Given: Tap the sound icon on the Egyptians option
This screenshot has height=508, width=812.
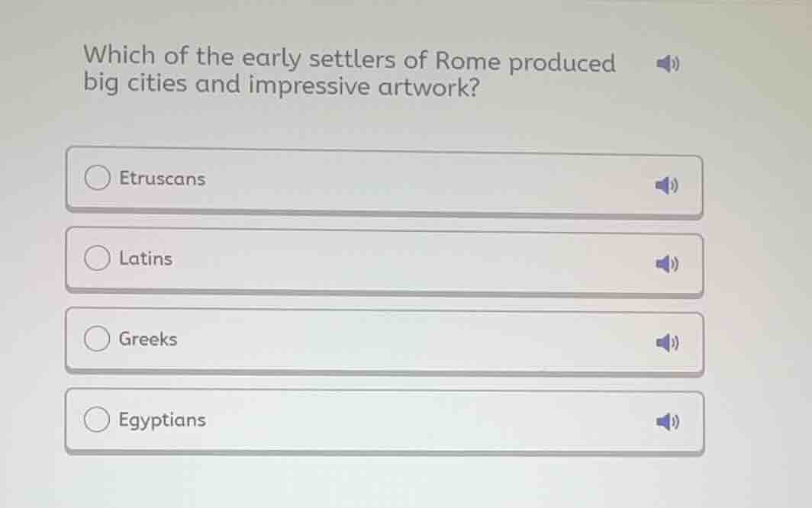Looking at the screenshot, I should 668,420.
